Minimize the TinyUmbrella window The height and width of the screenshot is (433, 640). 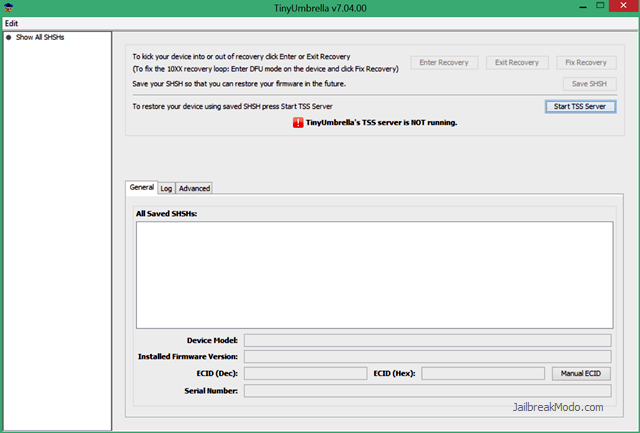583,6
